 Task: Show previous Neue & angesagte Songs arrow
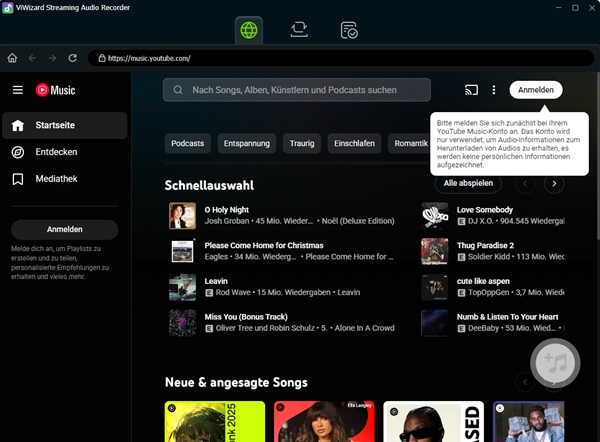tap(525, 382)
